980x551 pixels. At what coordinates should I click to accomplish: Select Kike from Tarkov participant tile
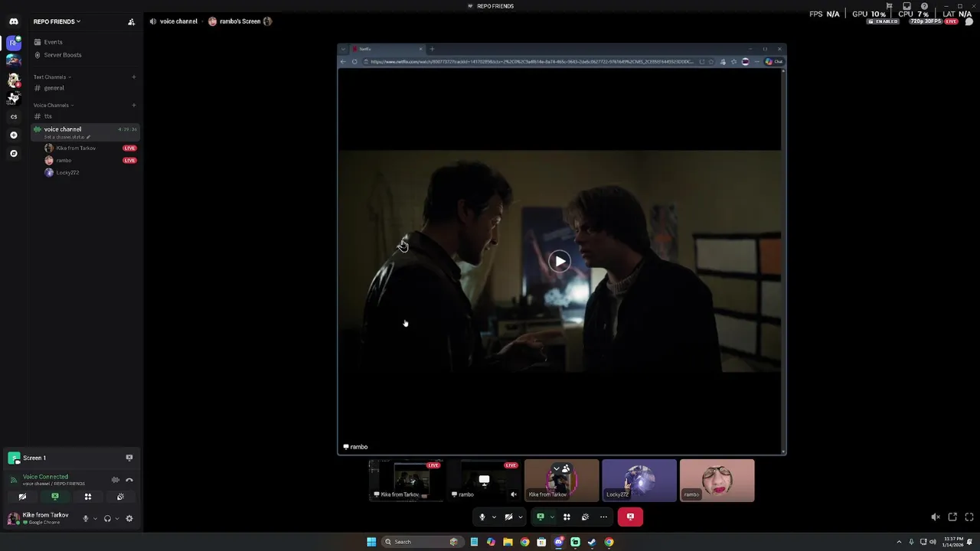coord(562,480)
